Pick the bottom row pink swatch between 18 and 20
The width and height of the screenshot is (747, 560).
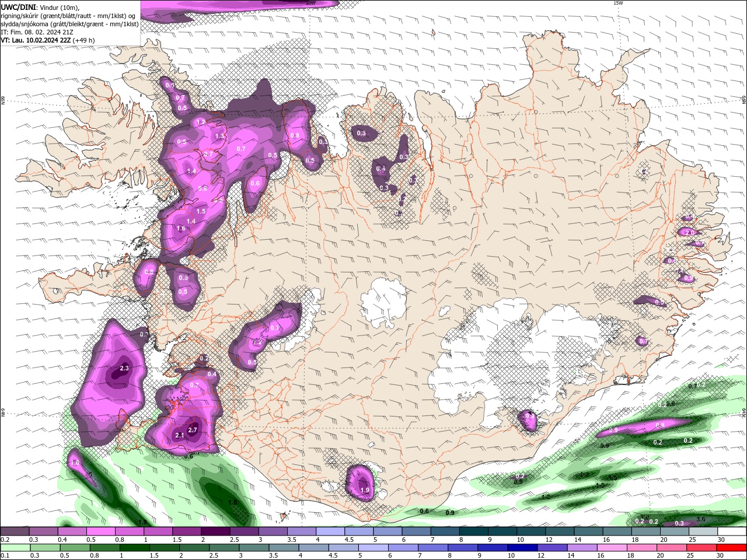coord(642,548)
